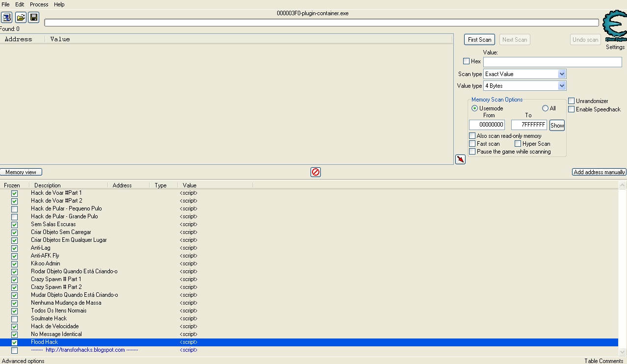Screen dimensions: 627x364
Task: Select the Nenhuma Mudança de Massa row
Action: (x=309, y=303)
